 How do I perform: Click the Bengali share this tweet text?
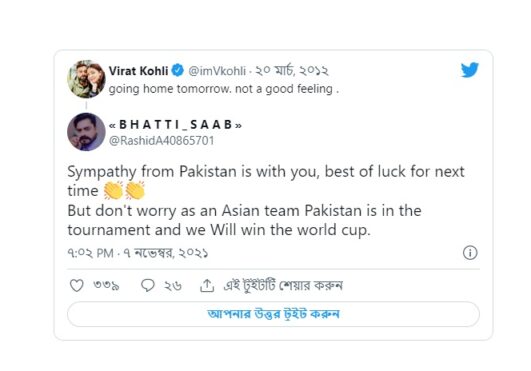point(283,285)
